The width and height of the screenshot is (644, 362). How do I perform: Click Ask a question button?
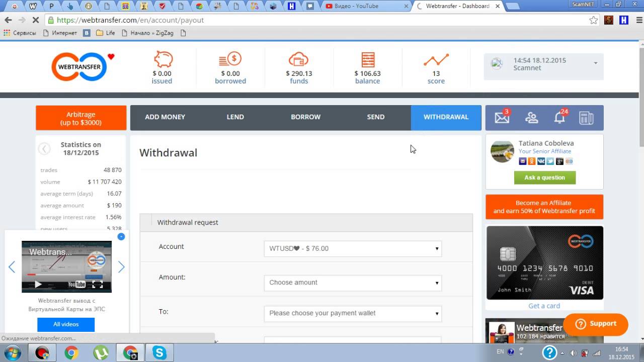(x=545, y=177)
